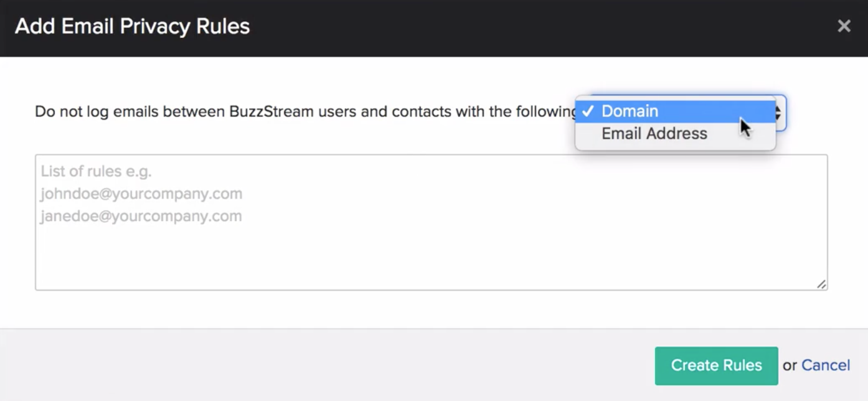Click the 'List of rules e.g.' placeholder line
The width and height of the screenshot is (868, 401).
click(x=97, y=171)
